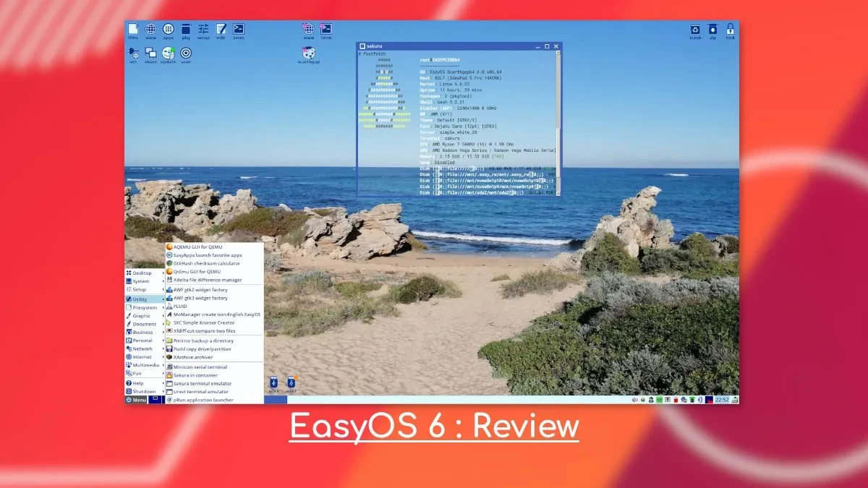Screen dimensions: 868x488
Task: Select the highlighted Utility category
Action: click(x=145, y=299)
